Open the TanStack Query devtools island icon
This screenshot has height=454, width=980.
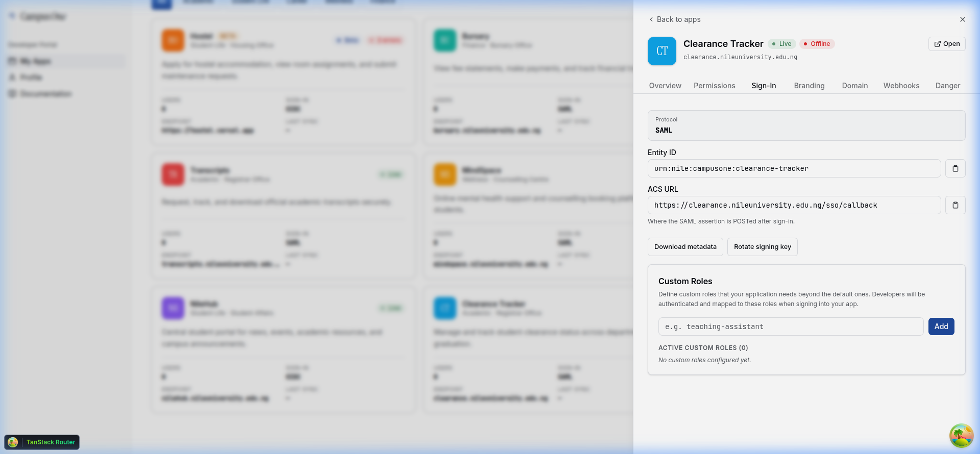tap(961, 436)
